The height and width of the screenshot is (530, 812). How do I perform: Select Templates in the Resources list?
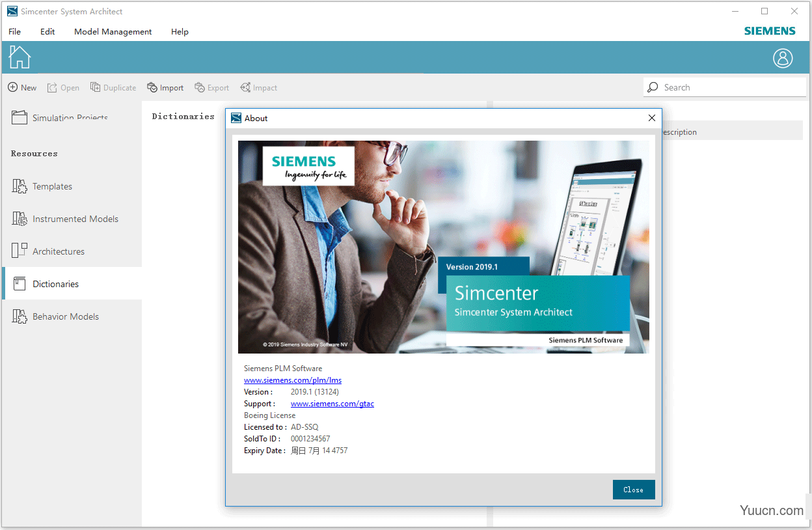tap(72, 186)
